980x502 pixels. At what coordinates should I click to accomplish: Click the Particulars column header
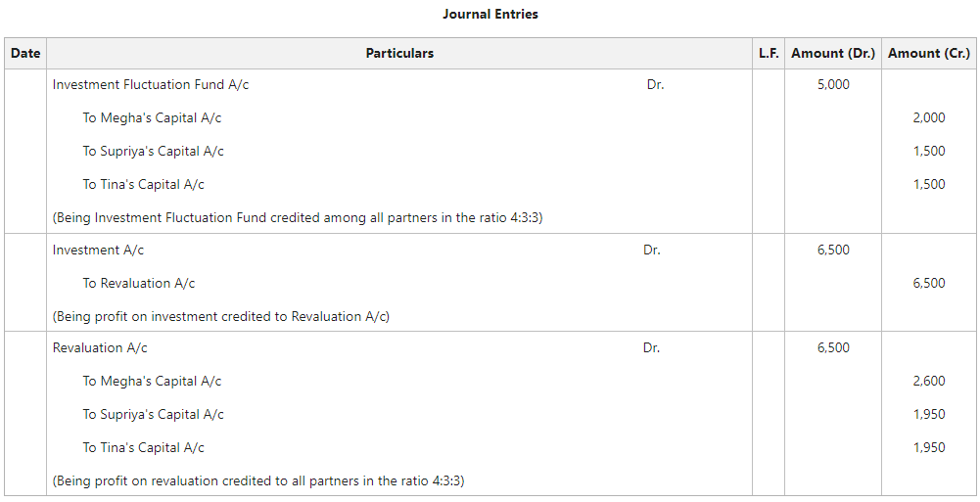[399, 54]
